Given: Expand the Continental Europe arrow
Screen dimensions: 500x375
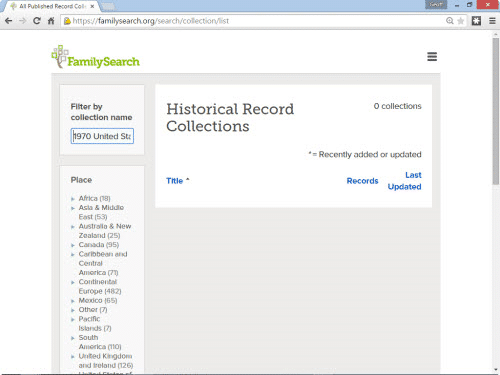Looking at the screenshot, I should pyautogui.click(x=73, y=283).
